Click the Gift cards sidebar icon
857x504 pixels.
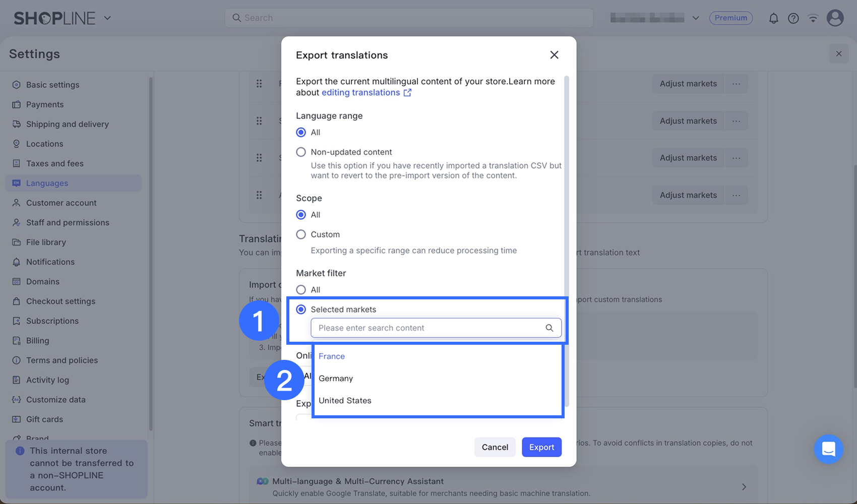tap(17, 419)
